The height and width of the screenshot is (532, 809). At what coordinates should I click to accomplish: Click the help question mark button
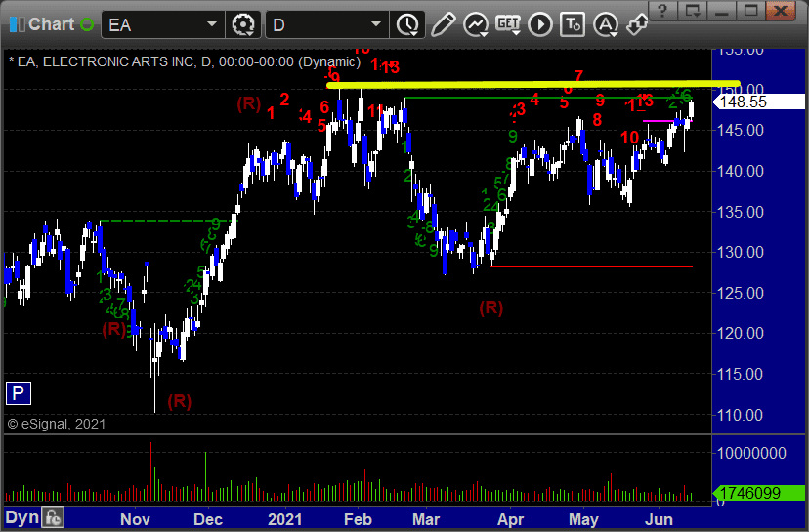(663, 10)
